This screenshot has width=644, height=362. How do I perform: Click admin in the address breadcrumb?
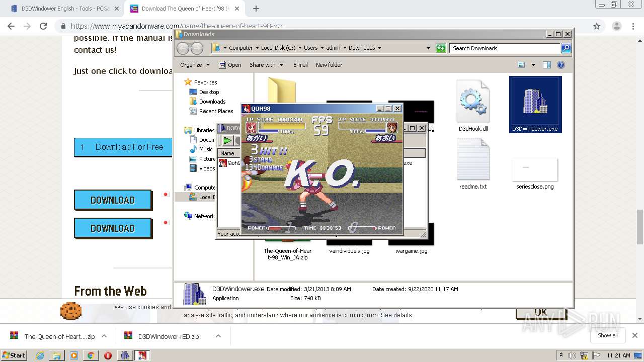tap(333, 48)
